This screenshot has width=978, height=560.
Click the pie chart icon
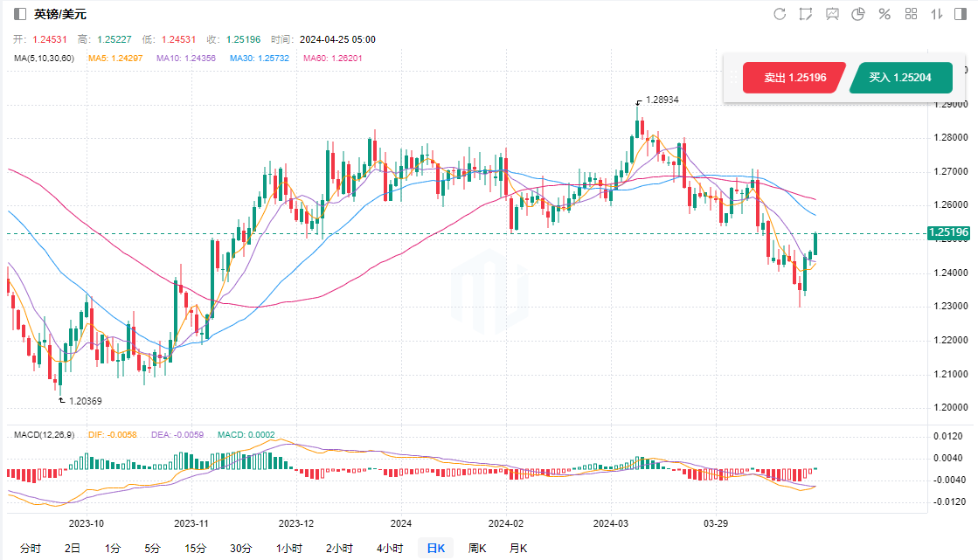(x=858, y=14)
